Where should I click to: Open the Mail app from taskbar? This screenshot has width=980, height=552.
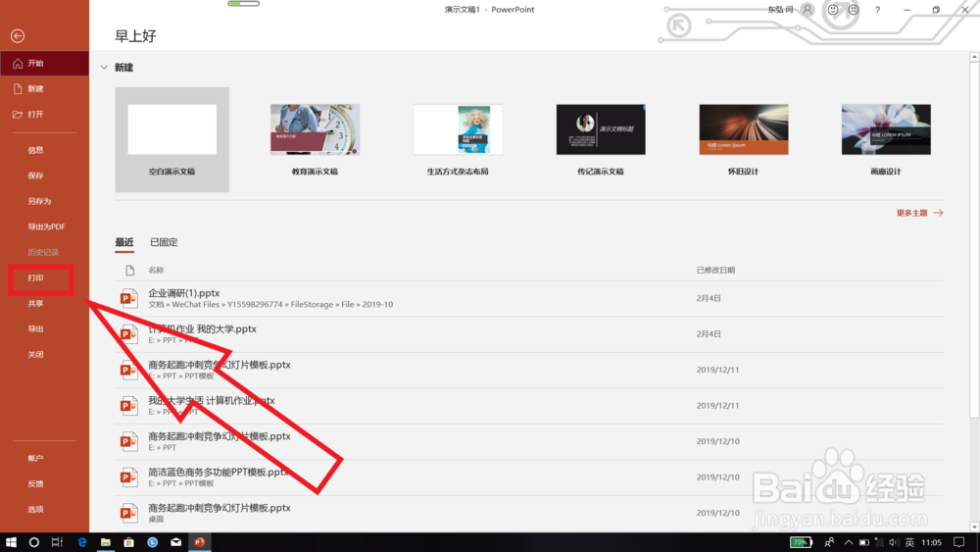(x=176, y=542)
